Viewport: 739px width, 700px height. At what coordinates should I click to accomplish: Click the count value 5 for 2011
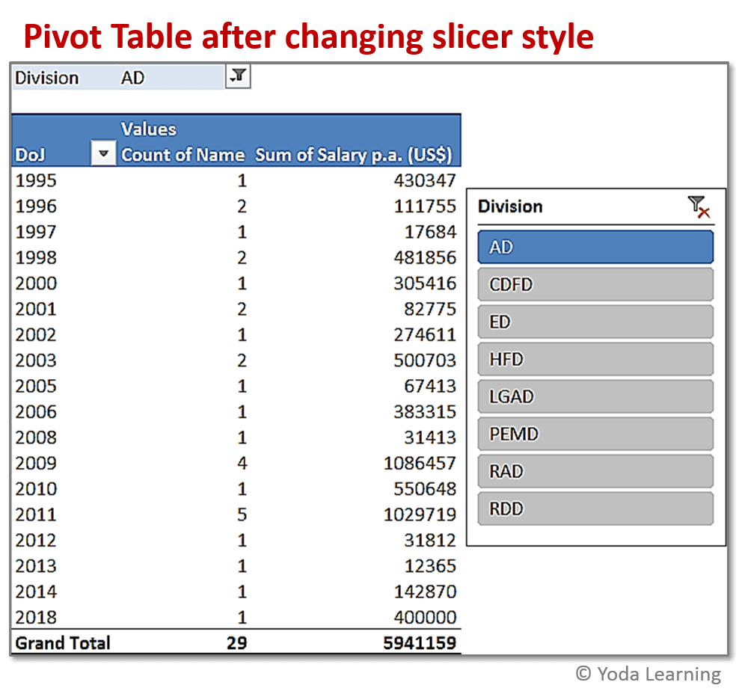242,515
